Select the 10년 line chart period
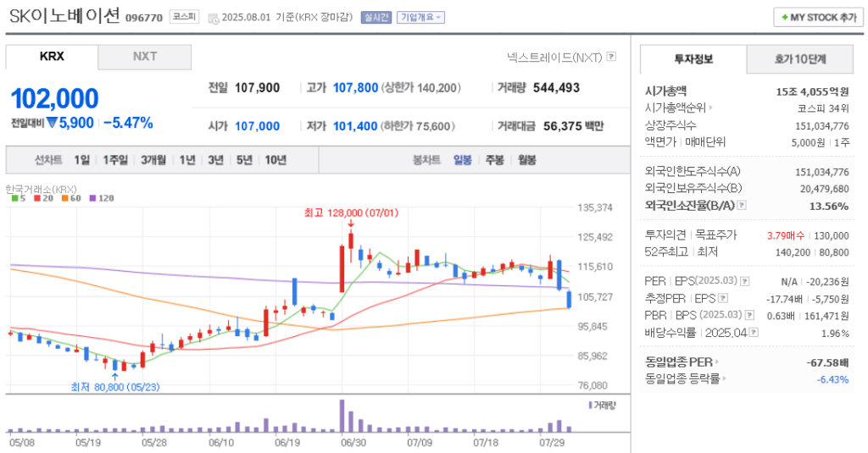Screen dimensions: 868x453 (x=275, y=160)
